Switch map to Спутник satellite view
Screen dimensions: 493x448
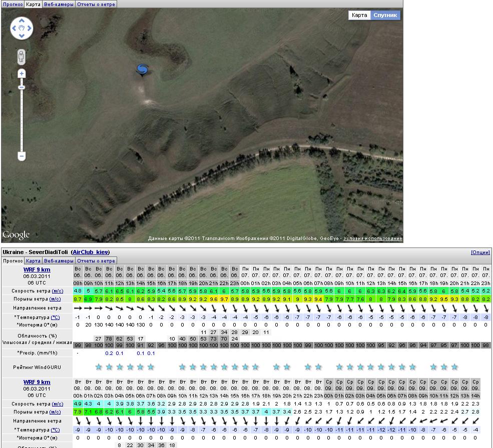coord(385,15)
